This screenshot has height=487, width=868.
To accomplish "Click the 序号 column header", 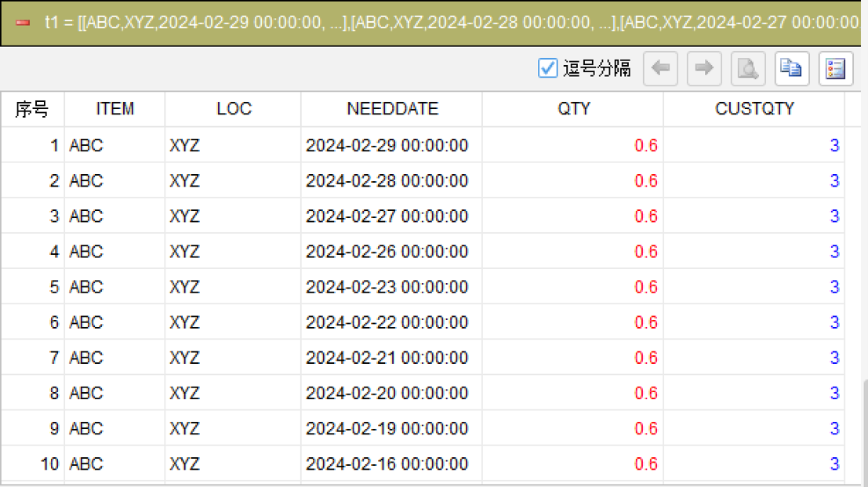I will coord(32,109).
